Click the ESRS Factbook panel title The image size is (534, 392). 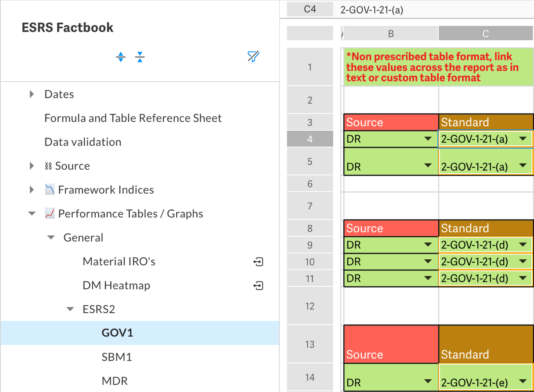click(x=67, y=28)
